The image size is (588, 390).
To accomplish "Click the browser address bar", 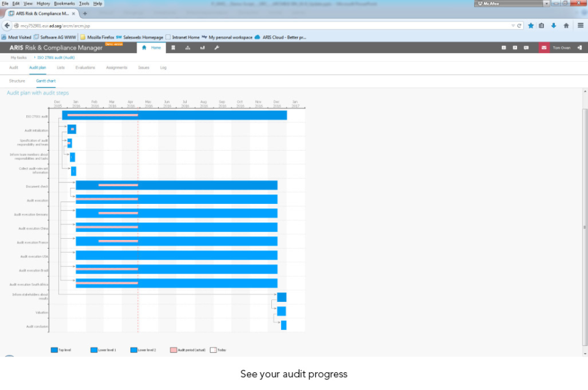I will [257, 26].
